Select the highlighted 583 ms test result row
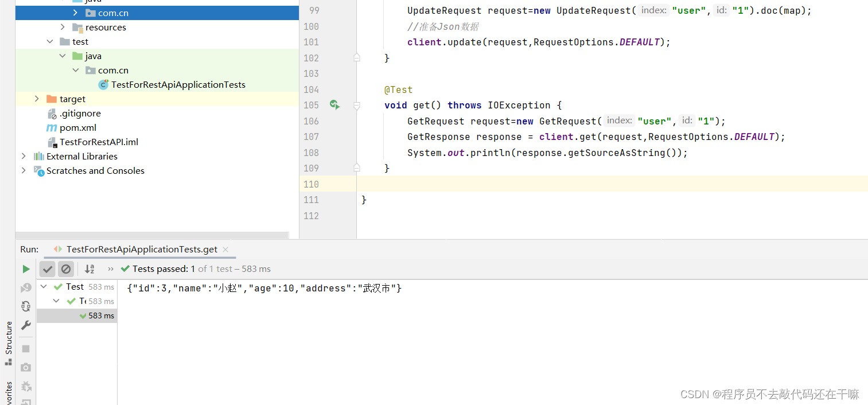868x405 pixels. click(x=77, y=316)
